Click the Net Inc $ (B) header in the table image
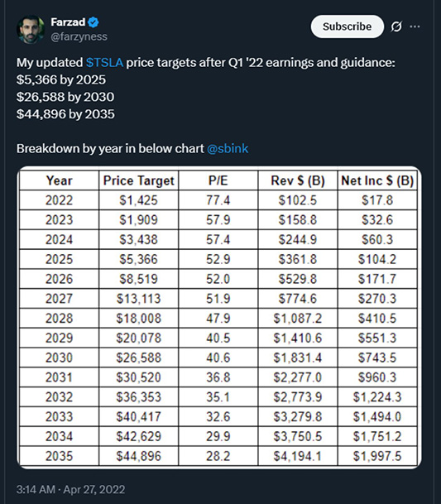 tap(377, 180)
